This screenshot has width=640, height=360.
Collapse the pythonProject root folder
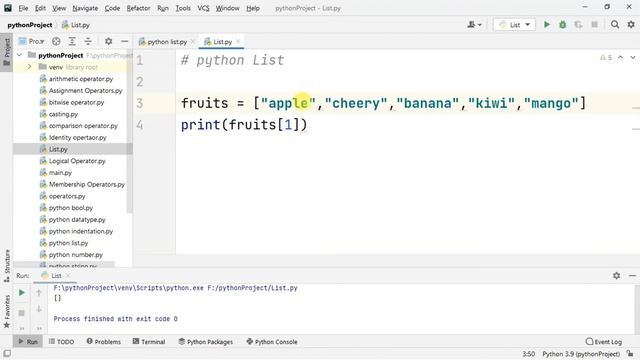19,55
